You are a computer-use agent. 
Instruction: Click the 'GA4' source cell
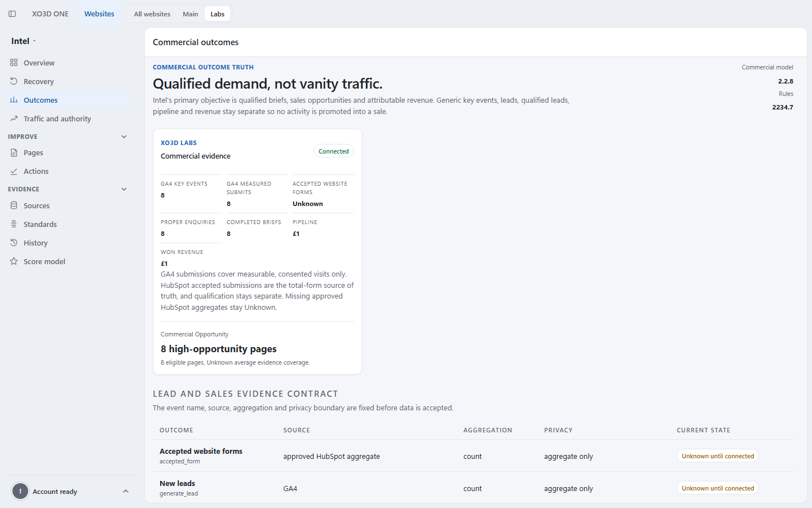pyautogui.click(x=290, y=488)
